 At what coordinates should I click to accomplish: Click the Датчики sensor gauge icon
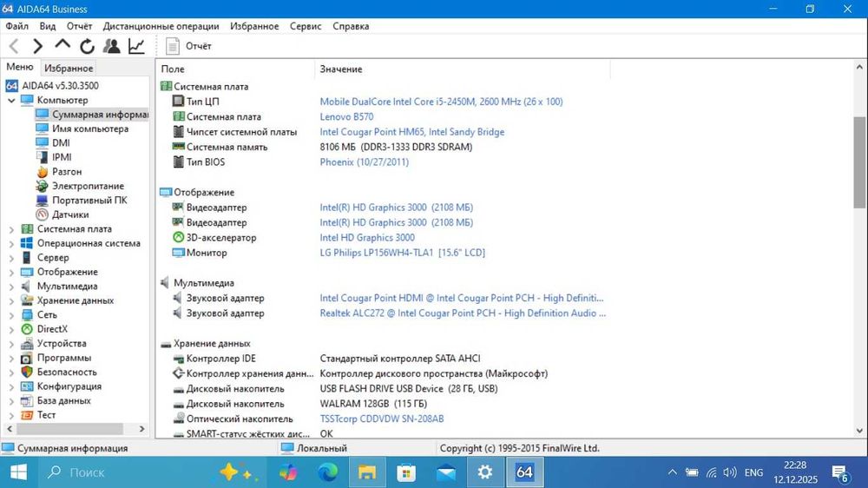42,214
